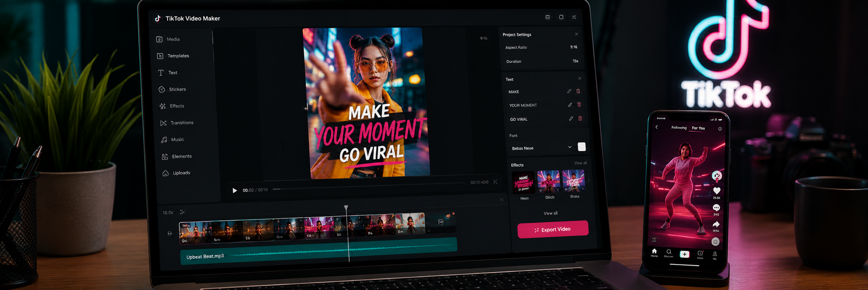This screenshot has height=290, width=868.
Task: Select the Shake effect thumbnail
Action: point(573,180)
